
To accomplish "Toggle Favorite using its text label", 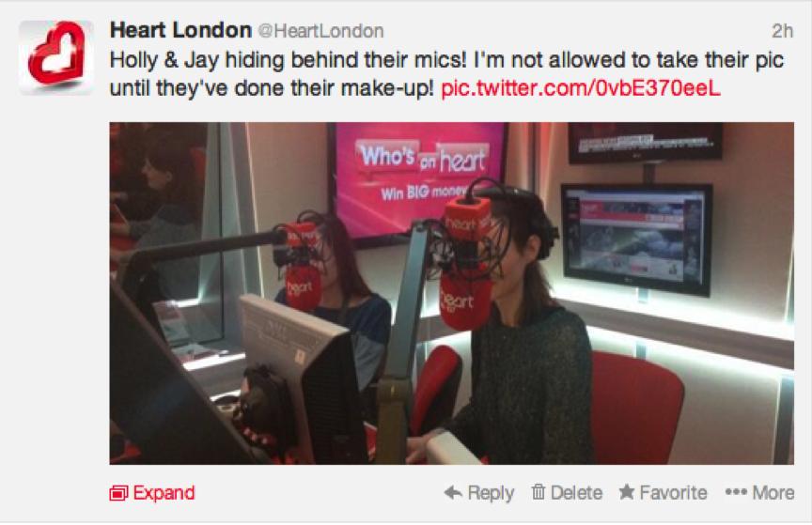I will click(x=673, y=492).
